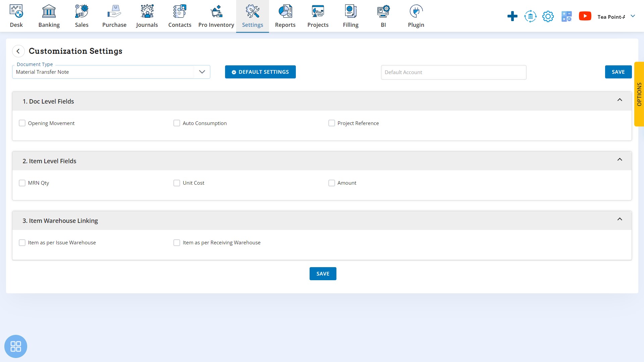Click the Projects tab in navigation

318,16
